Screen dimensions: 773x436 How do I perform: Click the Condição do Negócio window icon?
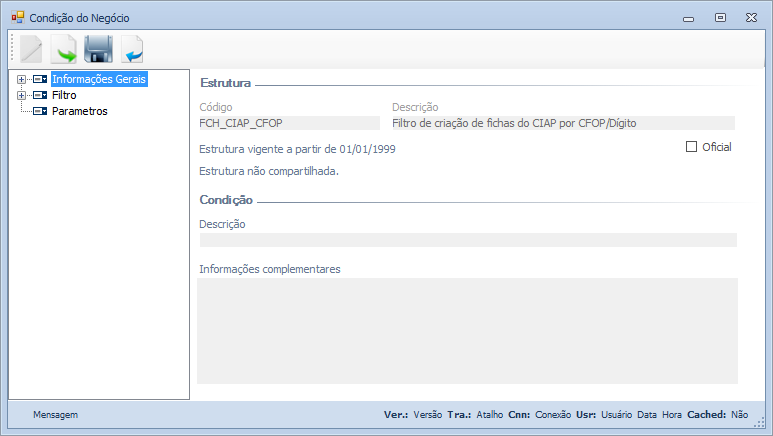18,18
